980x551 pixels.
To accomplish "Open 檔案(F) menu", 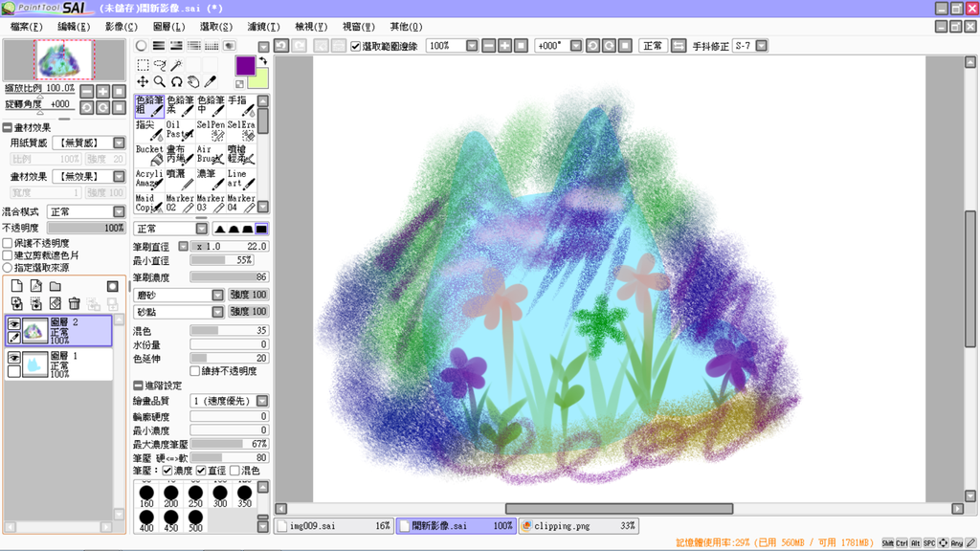I will [26, 27].
